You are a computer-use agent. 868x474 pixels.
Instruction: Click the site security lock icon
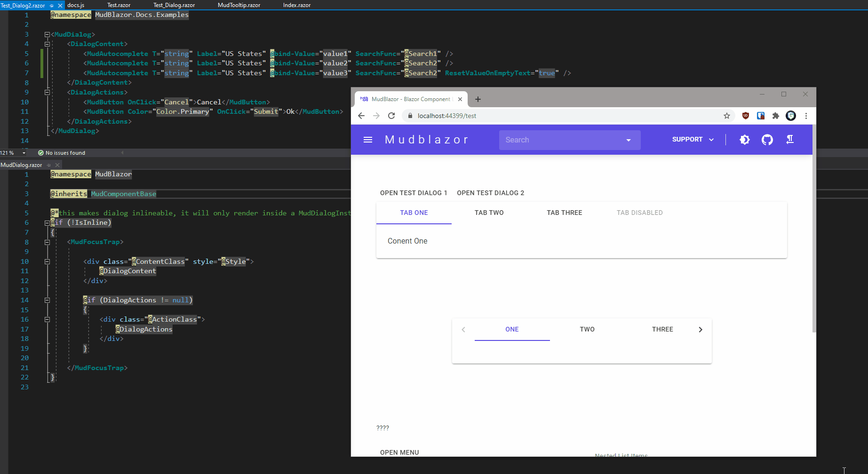[x=409, y=116]
